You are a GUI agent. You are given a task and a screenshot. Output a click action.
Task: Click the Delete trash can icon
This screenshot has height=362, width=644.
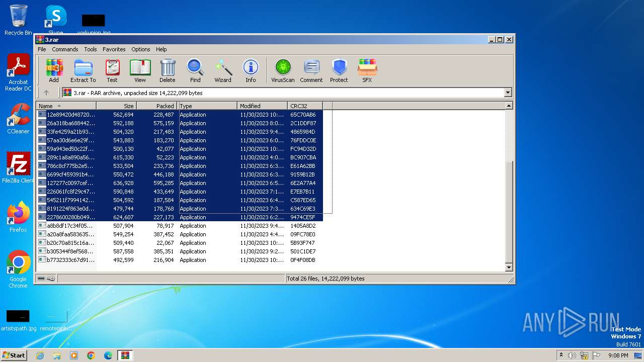point(168,70)
